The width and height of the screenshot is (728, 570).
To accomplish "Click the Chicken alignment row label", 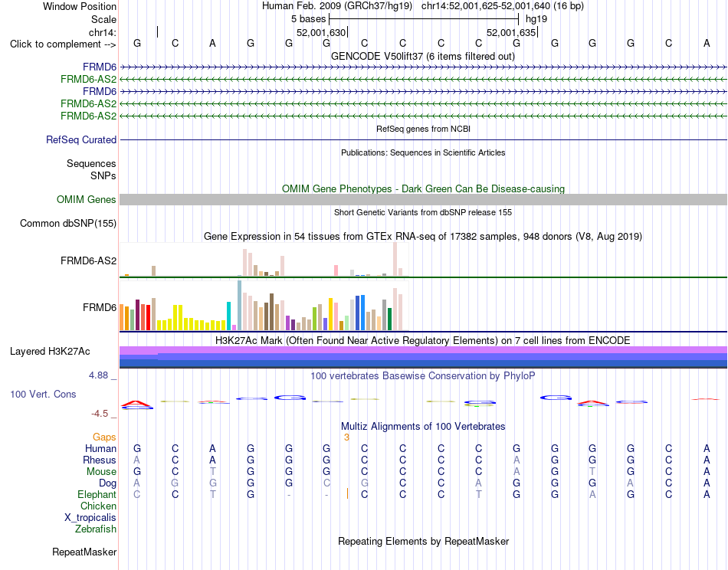I will point(98,506).
